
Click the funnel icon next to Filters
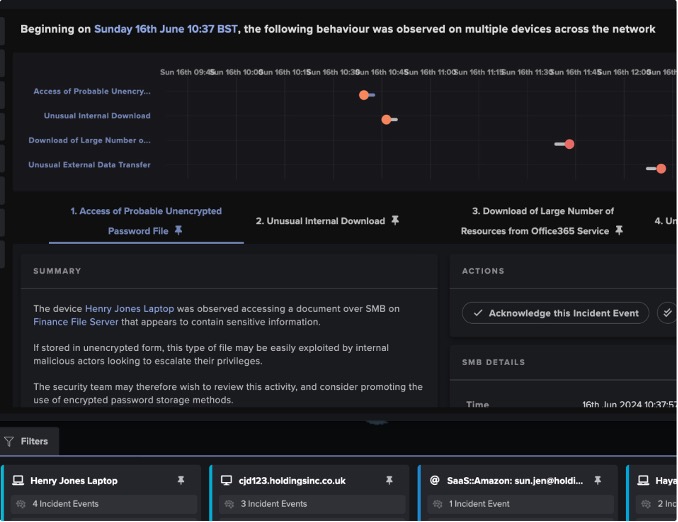point(9,441)
